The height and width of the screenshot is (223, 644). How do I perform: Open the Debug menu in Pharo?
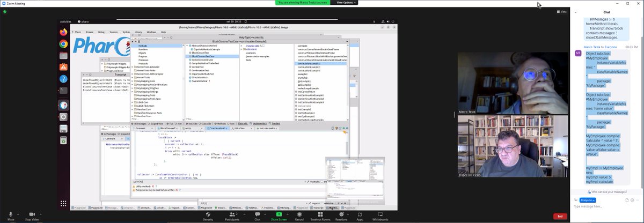point(101,32)
